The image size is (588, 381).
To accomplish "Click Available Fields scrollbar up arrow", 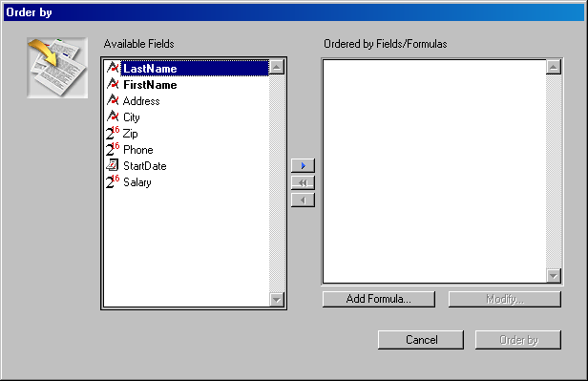I will tap(277, 68).
